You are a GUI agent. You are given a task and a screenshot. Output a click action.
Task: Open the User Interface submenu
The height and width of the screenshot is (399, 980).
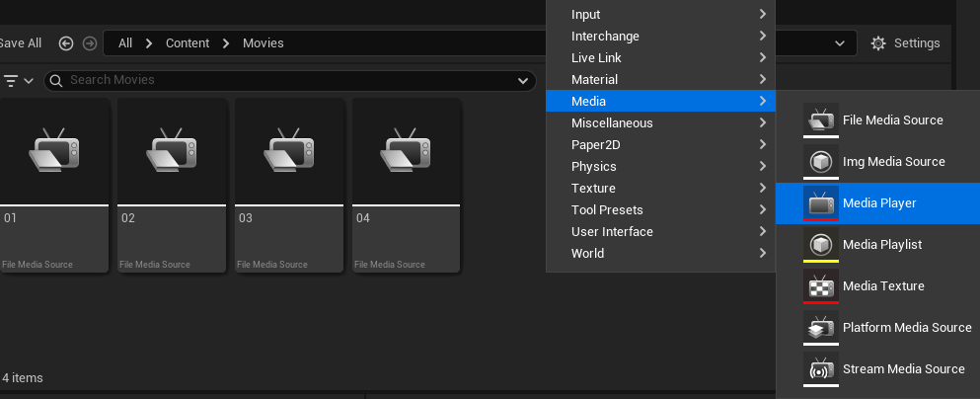click(x=660, y=231)
